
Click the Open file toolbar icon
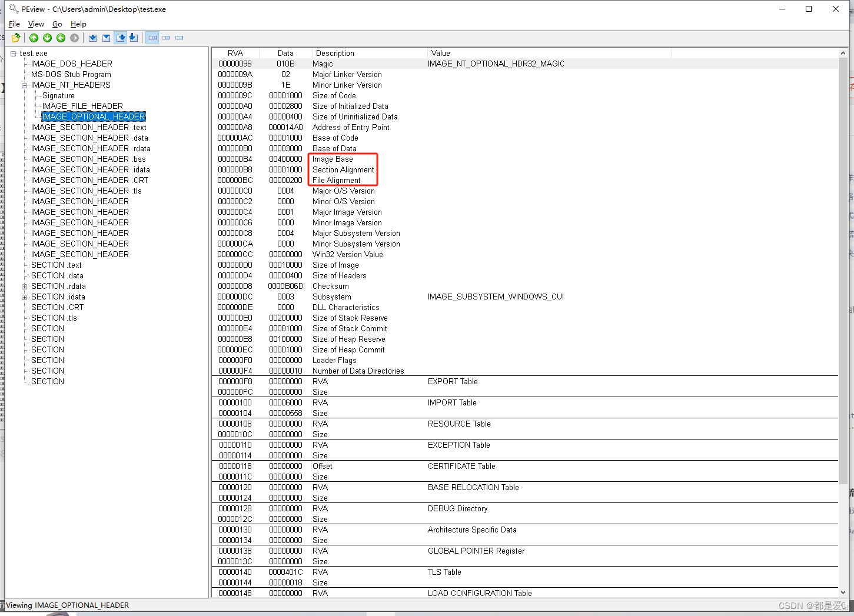pos(16,38)
